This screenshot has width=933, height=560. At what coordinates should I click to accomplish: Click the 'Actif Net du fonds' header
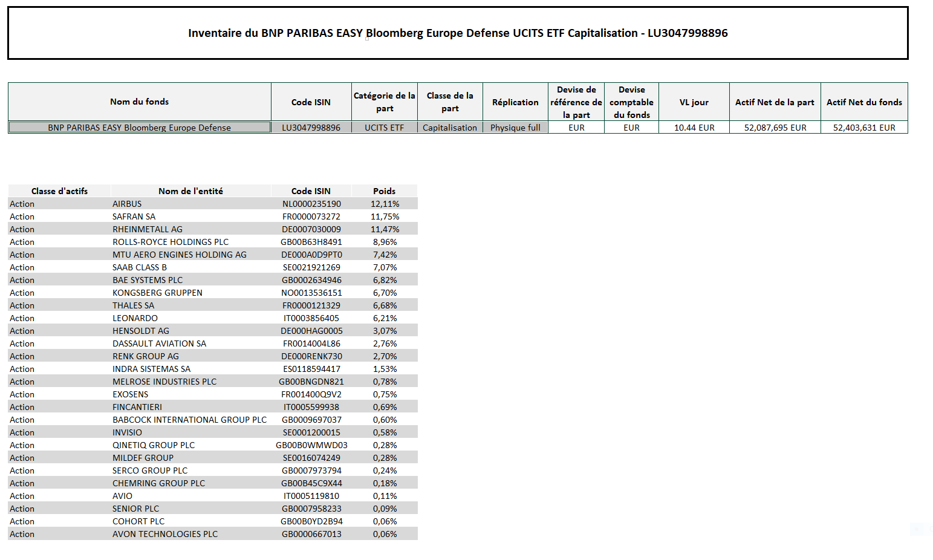pos(863,102)
